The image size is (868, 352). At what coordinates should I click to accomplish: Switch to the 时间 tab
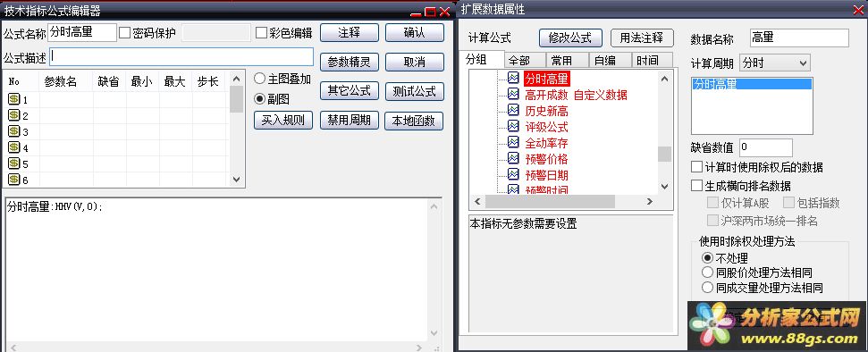pos(652,61)
